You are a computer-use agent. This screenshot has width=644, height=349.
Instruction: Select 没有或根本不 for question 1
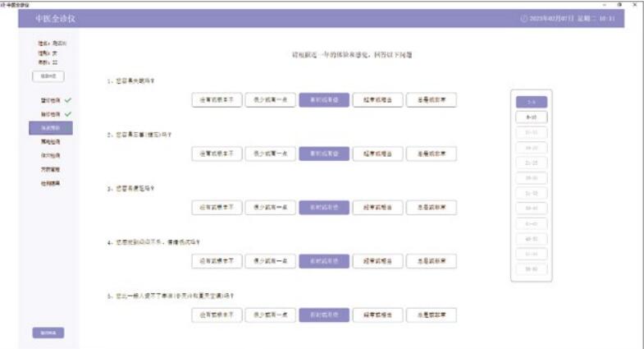pos(217,100)
